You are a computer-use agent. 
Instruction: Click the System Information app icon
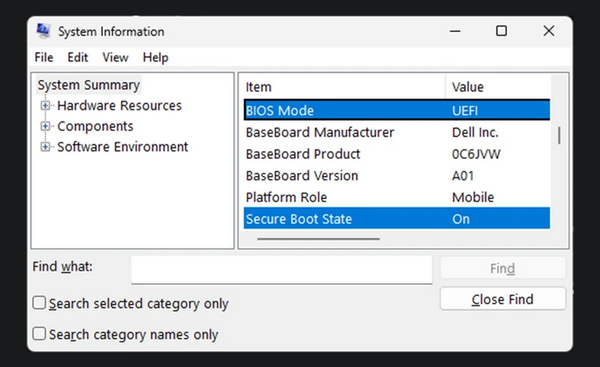click(43, 31)
